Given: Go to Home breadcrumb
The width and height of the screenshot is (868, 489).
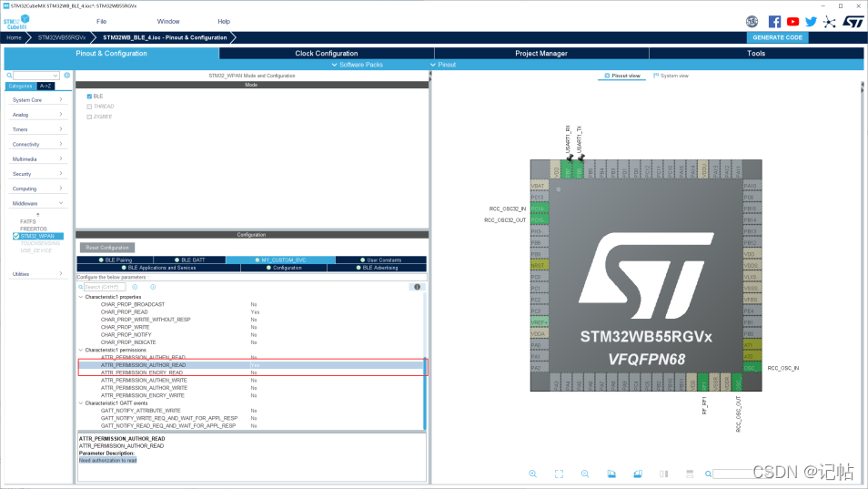Looking at the screenshot, I should click(14, 37).
